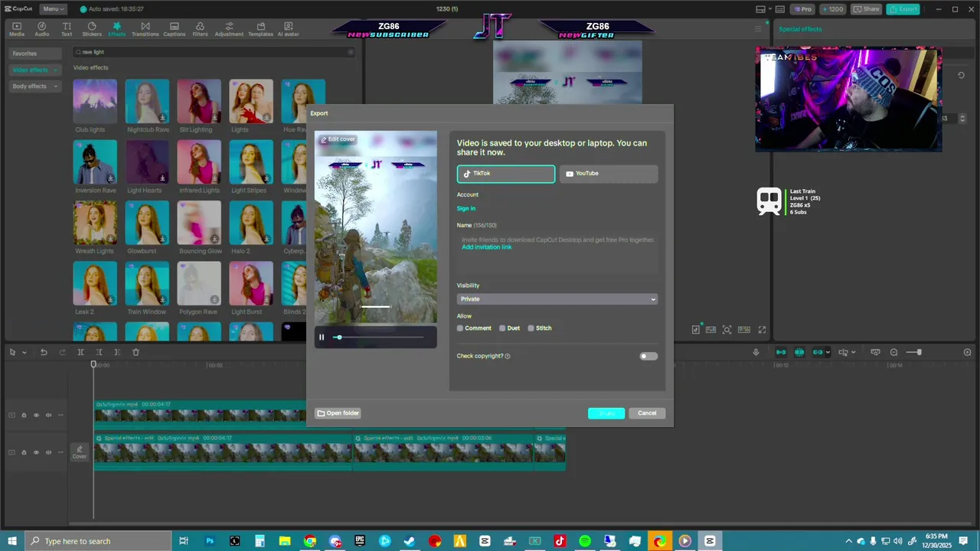Open the Filters panel tab
Screen dimensions: 980x551
(200, 29)
